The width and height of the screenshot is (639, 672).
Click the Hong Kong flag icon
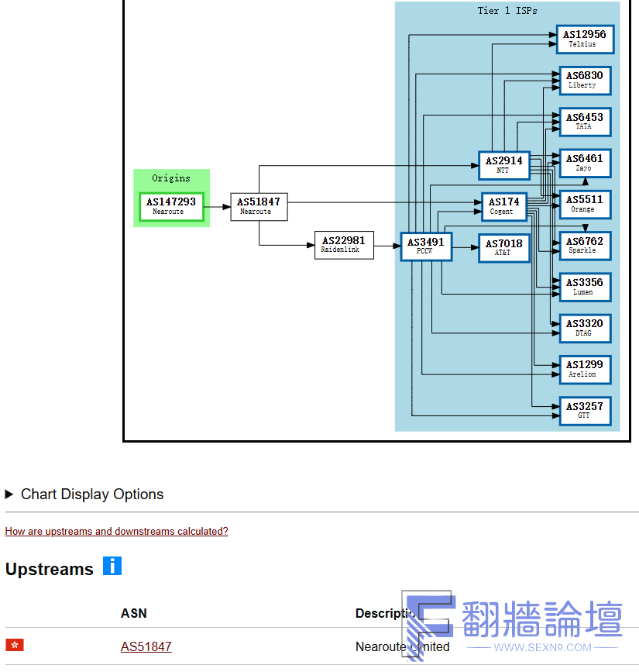pos(15,645)
